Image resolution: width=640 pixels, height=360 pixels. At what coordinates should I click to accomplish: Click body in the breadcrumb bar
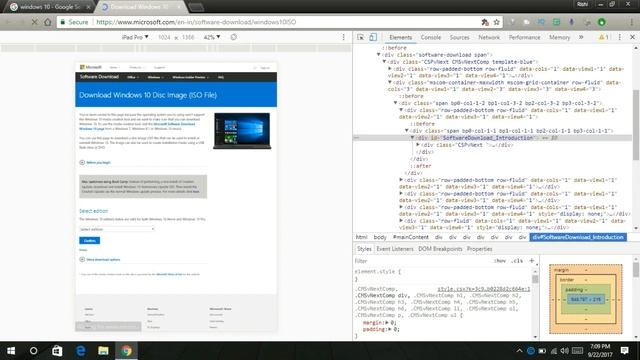click(x=380, y=237)
